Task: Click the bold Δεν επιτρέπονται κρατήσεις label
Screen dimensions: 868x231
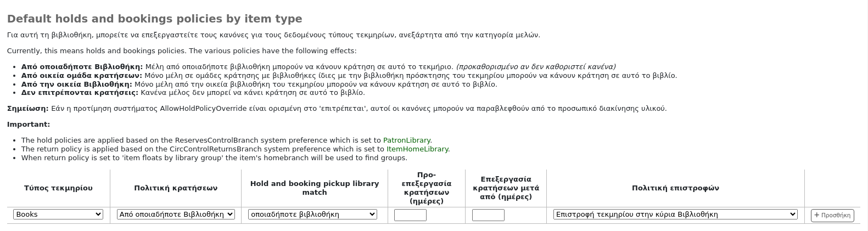Action: click(80, 93)
